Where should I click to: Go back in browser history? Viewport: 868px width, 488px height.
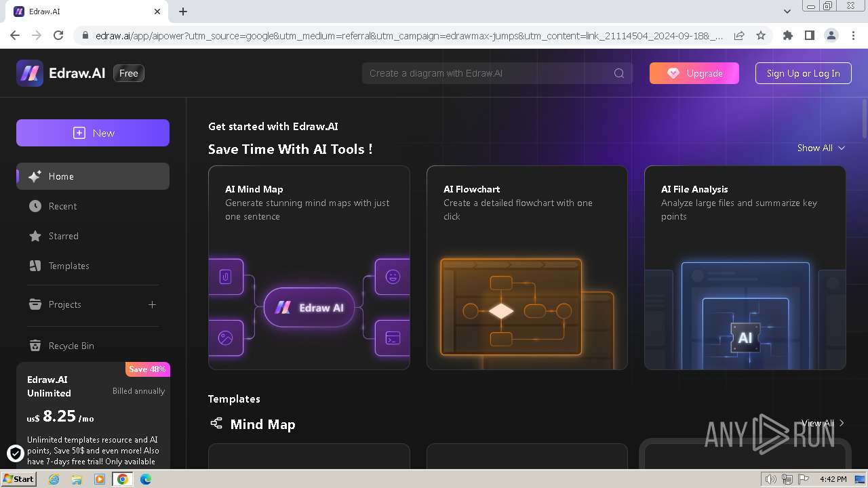click(15, 35)
